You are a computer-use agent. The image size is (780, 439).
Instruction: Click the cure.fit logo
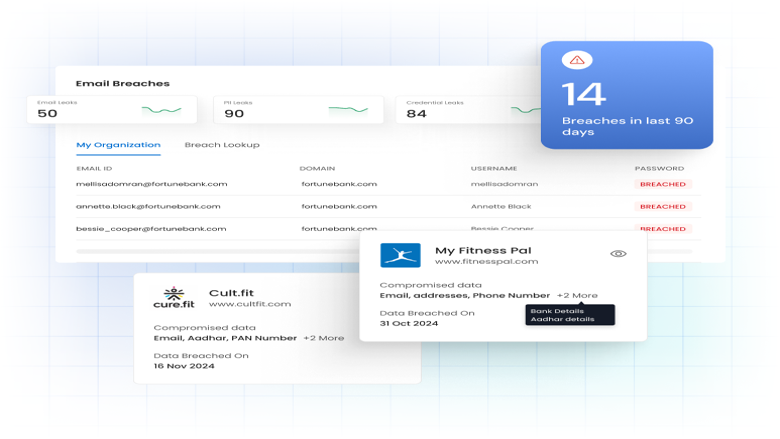[x=174, y=297]
